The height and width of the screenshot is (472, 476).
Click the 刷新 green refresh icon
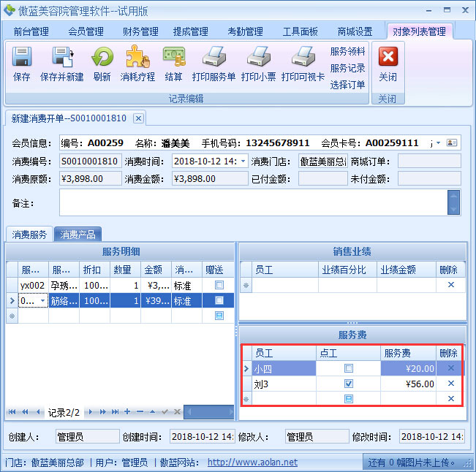(102, 56)
